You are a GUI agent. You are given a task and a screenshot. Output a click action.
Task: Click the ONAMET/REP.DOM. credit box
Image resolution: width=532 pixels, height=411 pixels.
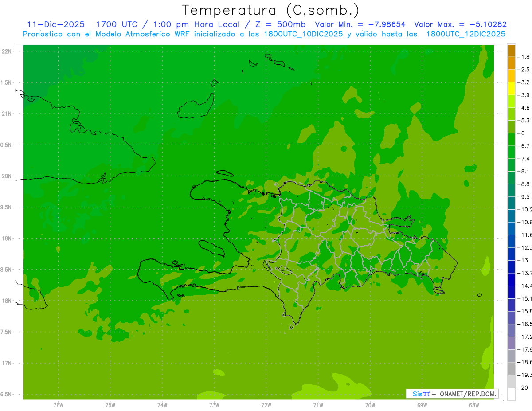pyautogui.click(x=452, y=394)
